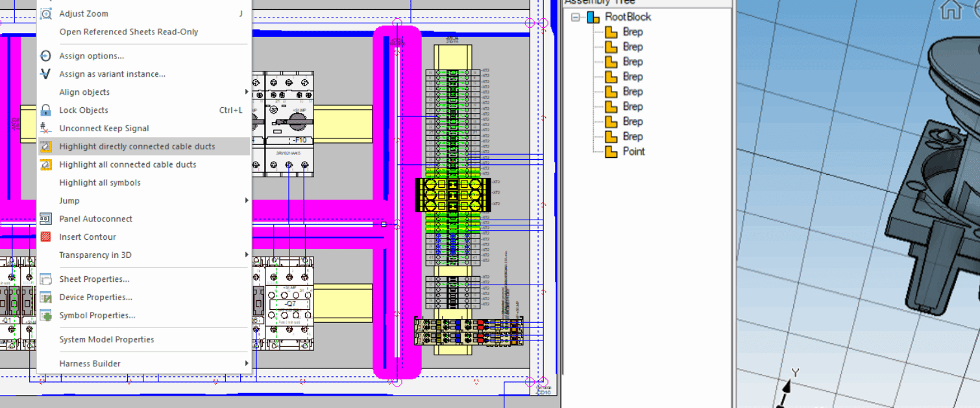
Task: Click the Highlight directly connected cable ducts icon
Action: [45, 146]
